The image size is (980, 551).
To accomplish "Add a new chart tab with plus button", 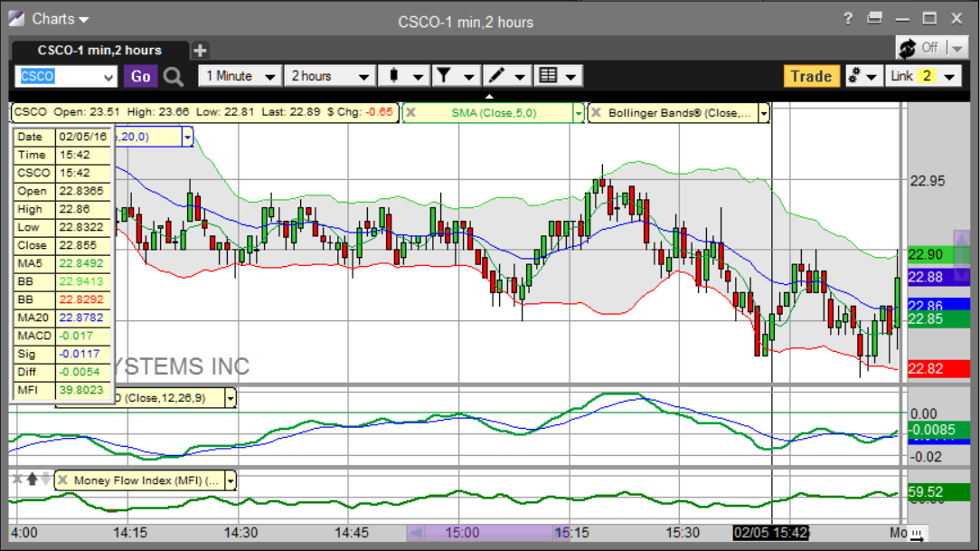I will (200, 50).
